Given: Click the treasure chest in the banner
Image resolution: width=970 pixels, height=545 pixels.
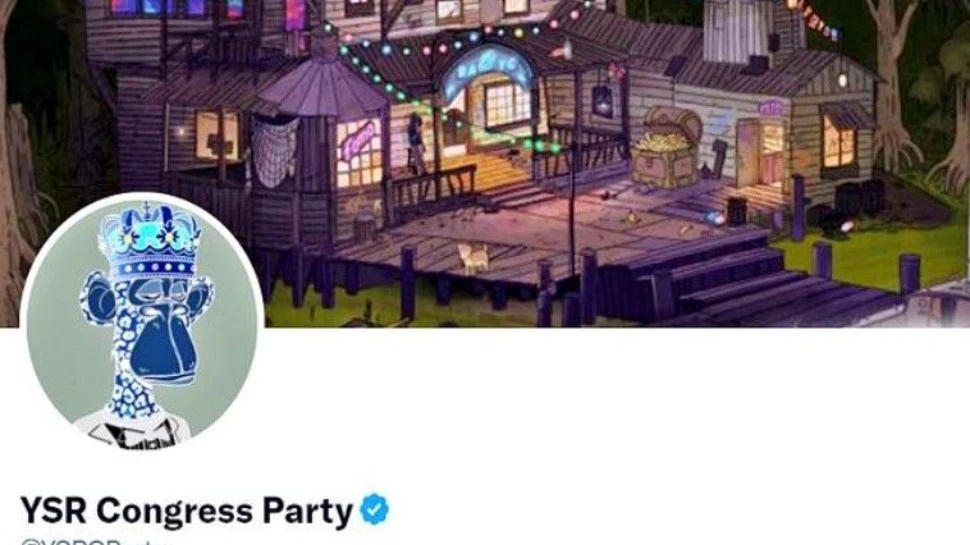Looking at the screenshot, I should pyautogui.click(x=667, y=147).
